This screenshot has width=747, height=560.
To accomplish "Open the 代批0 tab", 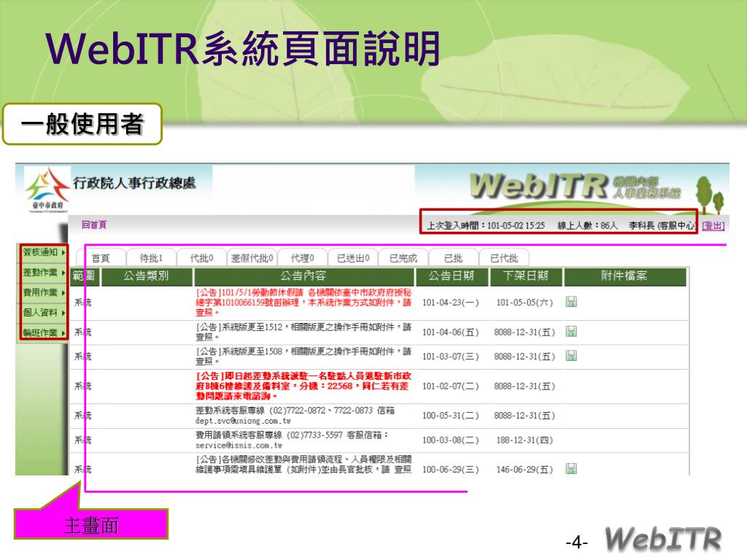I will [201, 258].
